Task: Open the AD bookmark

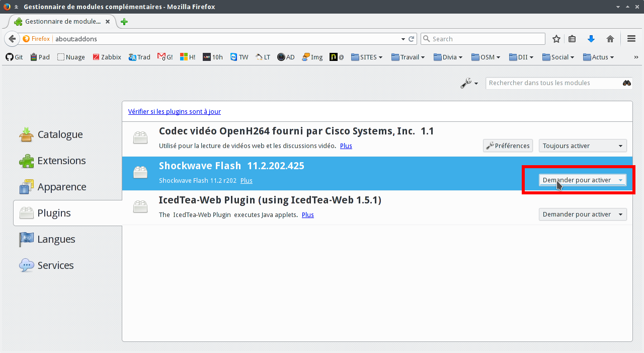Action: (x=286, y=57)
